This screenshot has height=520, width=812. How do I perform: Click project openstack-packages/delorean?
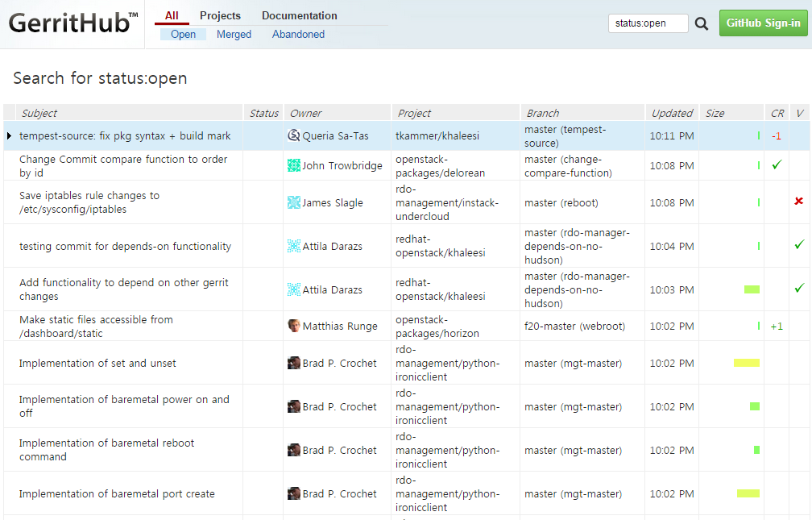[440, 166]
